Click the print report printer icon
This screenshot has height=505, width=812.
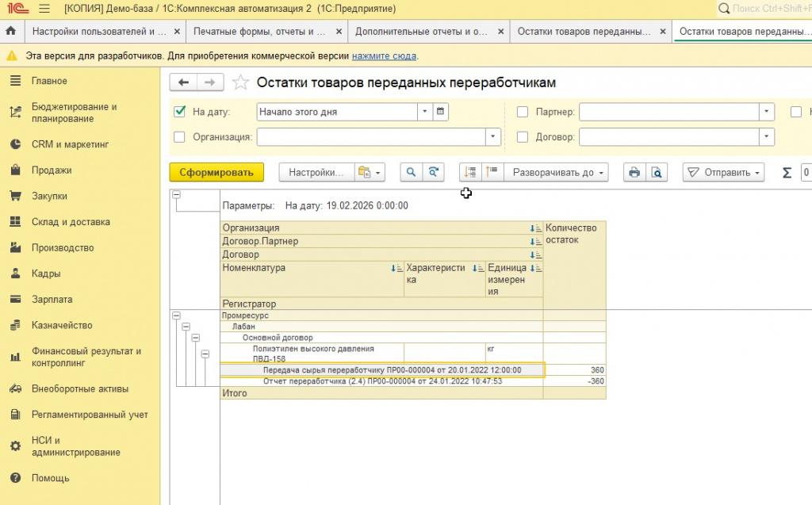click(634, 172)
